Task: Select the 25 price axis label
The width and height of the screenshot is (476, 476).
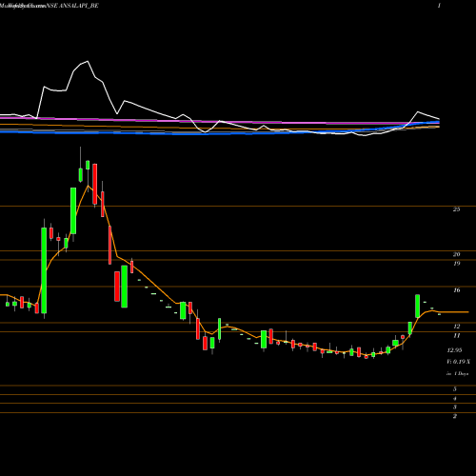Action: tap(456, 209)
